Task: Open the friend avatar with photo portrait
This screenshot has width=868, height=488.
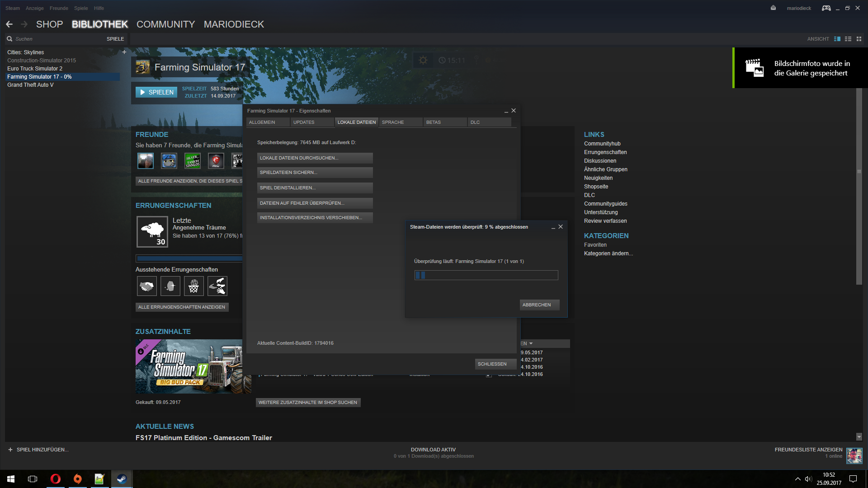Action: [x=146, y=160]
